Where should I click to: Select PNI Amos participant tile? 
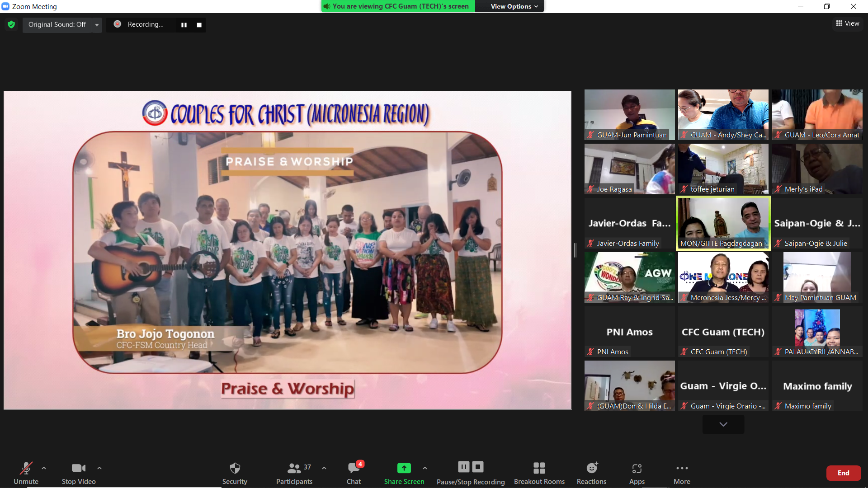click(x=629, y=331)
